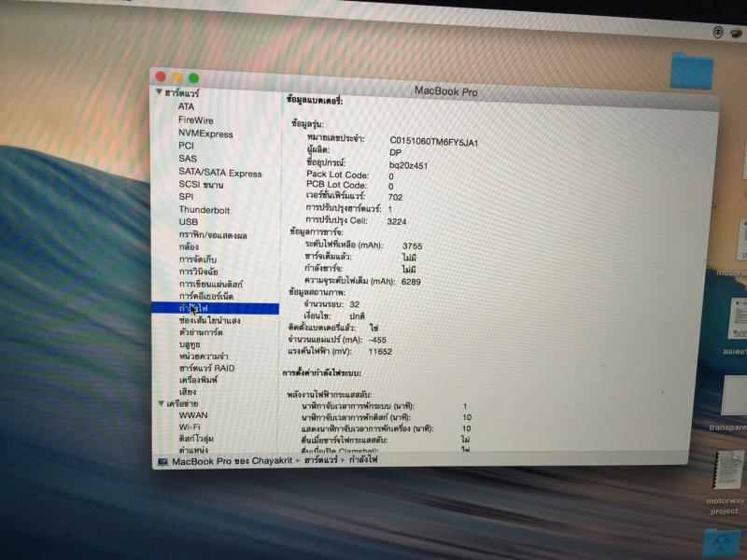Select WWAN under network category
The image size is (747, 560).
coord(193,414)
